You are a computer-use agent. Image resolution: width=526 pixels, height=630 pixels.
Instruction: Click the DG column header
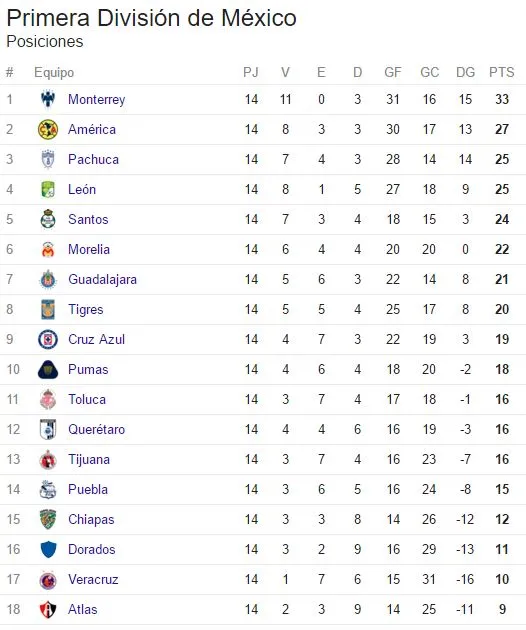point(465,72)
